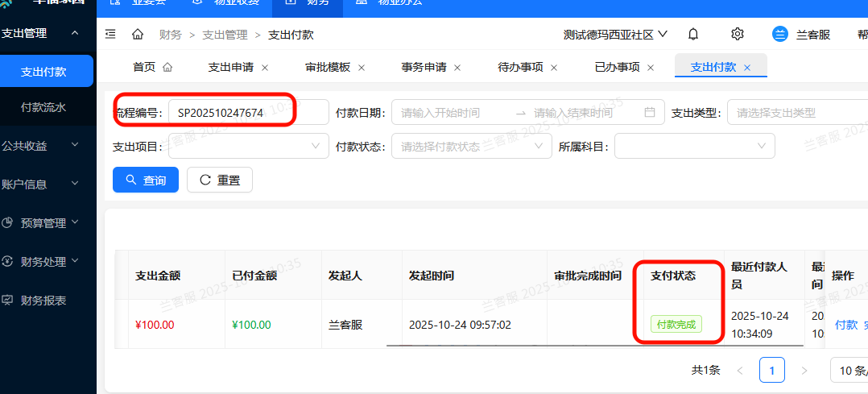
Task: Click the 流程编号 input field
Action: (247, 113)
